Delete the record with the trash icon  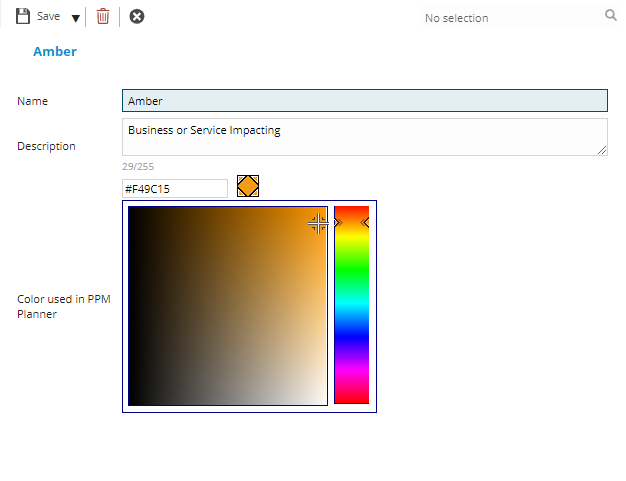pos(103,17)
